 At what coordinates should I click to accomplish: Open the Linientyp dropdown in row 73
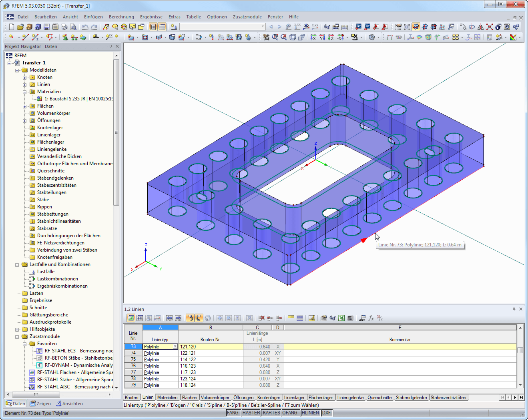(x=175, y=347)
